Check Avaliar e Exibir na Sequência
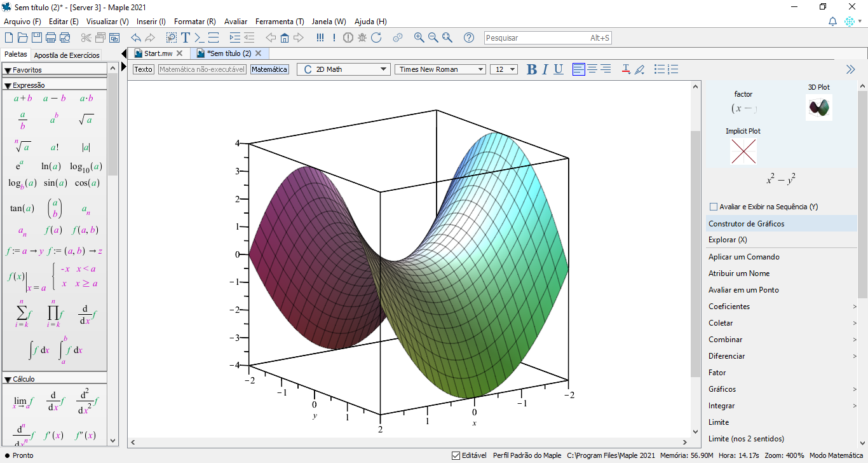This screenshot has width=868, height=463. tap(713, 207)
